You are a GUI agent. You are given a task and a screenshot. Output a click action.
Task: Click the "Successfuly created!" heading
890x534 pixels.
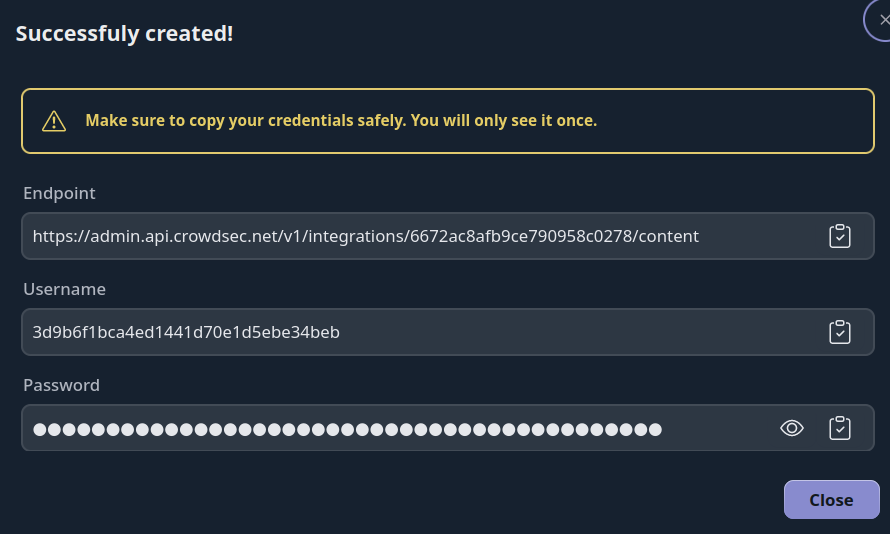124,33
